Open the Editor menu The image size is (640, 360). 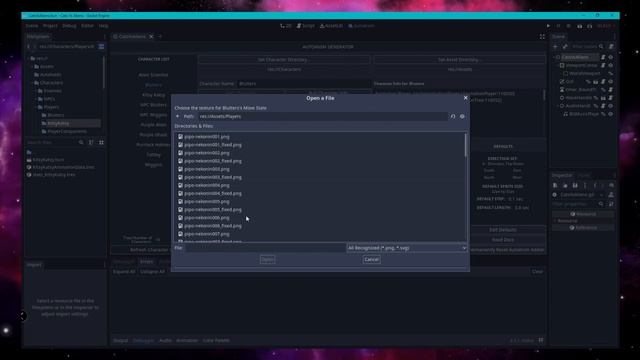pos(87,26)
